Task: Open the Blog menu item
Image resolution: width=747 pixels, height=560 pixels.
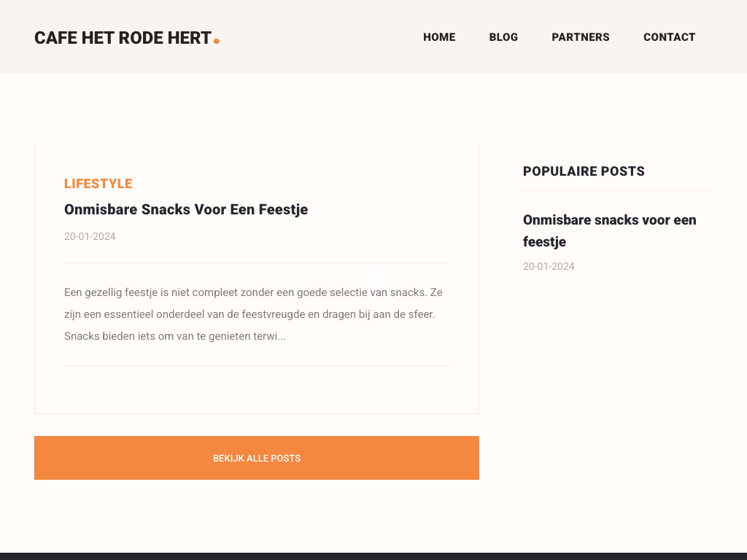Action: [503, 37]
